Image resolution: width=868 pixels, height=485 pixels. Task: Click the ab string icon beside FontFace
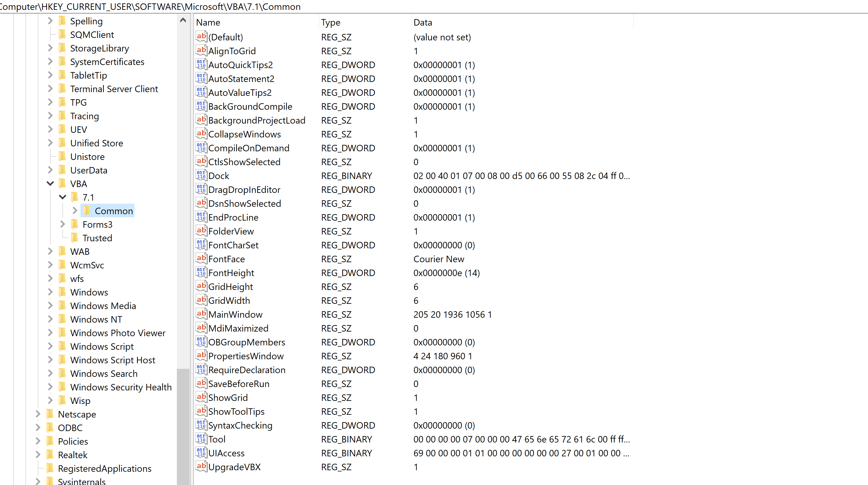click(201, 258)
